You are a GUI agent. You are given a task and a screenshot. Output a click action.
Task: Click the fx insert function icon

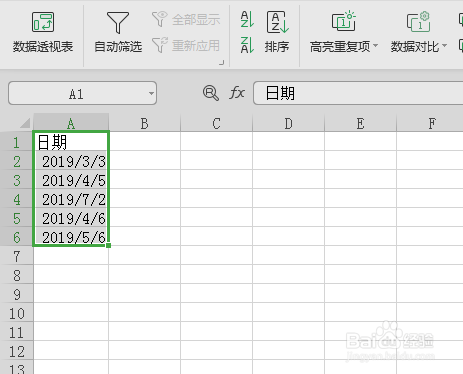click(x=237, y=93)
